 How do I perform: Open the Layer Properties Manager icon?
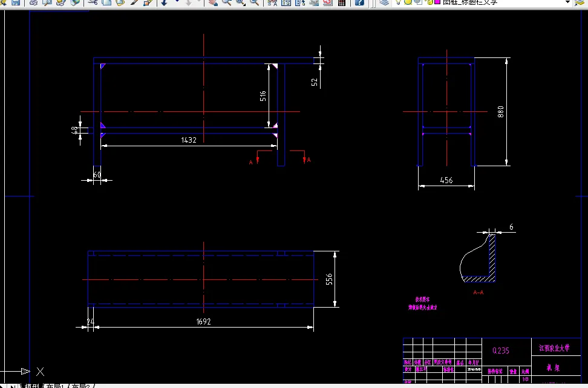(x=384, y=2)
